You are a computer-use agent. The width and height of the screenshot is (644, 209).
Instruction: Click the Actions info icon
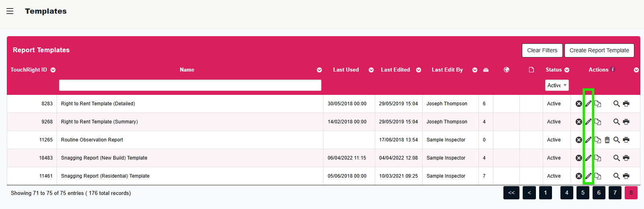pos(613,69)
